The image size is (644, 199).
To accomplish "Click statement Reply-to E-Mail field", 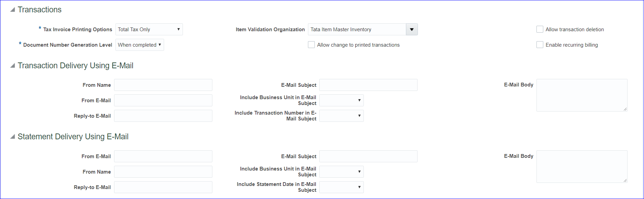I will [x=163, y=187].
